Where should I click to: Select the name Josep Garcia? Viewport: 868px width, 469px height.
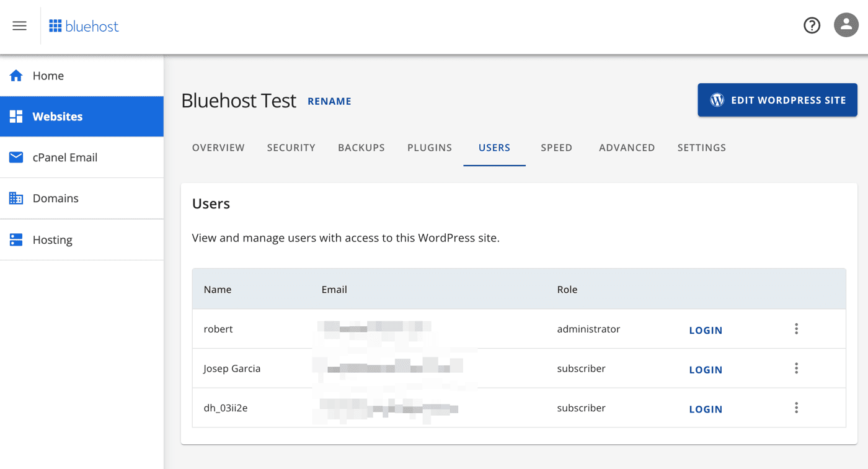(232, 368)
